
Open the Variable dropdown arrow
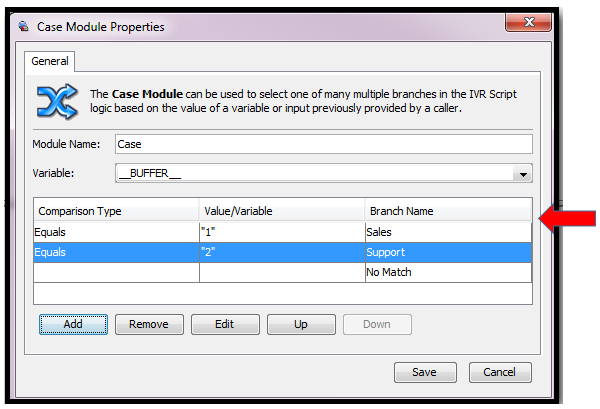tap(521, 173)
